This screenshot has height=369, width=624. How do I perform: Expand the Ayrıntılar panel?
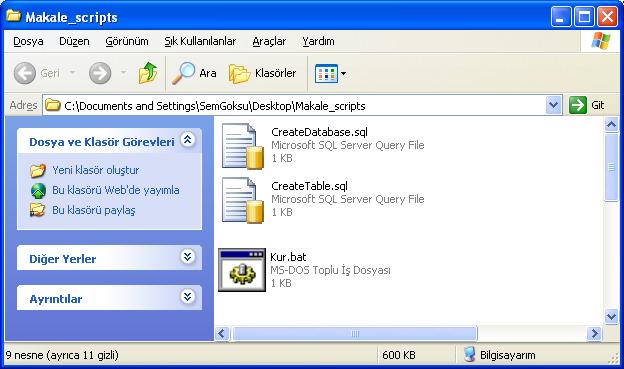(x=187, y=297)
